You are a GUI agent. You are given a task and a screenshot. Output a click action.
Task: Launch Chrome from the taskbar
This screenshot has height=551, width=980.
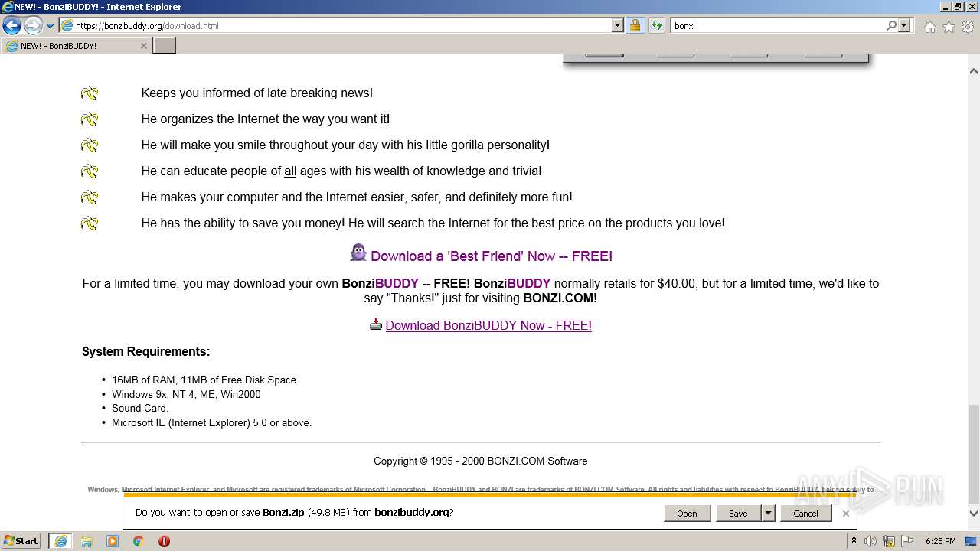tap(139, 541)
